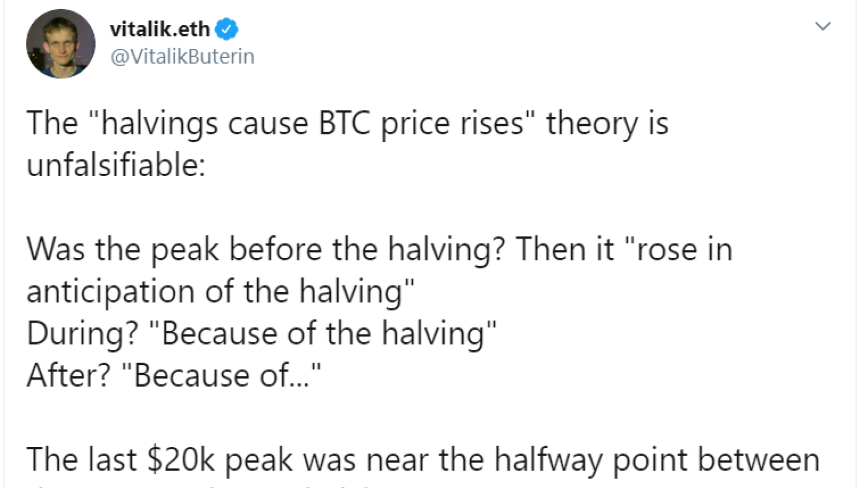Expand the tweet options chevron
868x488 pixels.
tap(823, 26)
